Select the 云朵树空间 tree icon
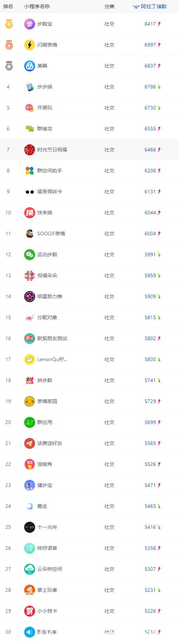The width and height of the screenshot is (179, 644). point(29,569)
